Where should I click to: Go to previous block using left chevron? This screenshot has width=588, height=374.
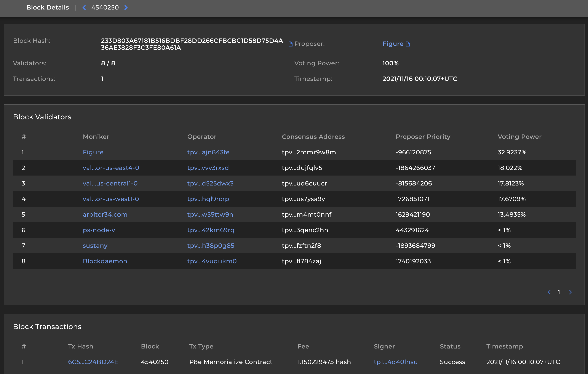(x=84, y=8)
